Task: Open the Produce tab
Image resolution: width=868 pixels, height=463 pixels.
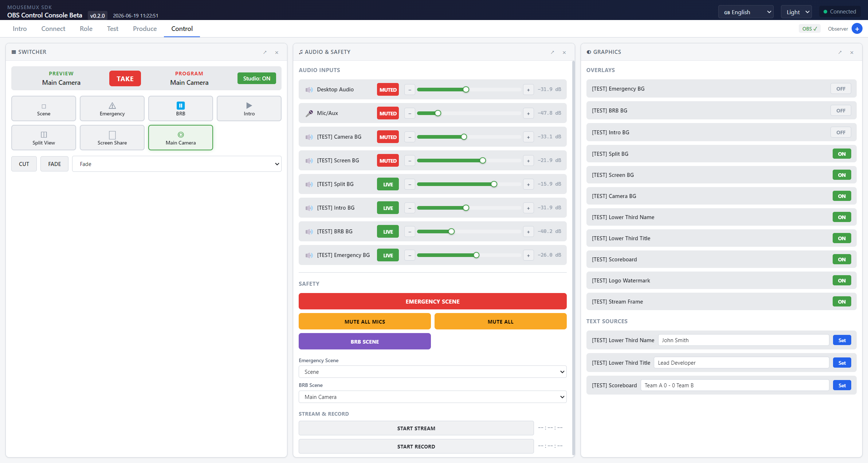Action: 145,29
